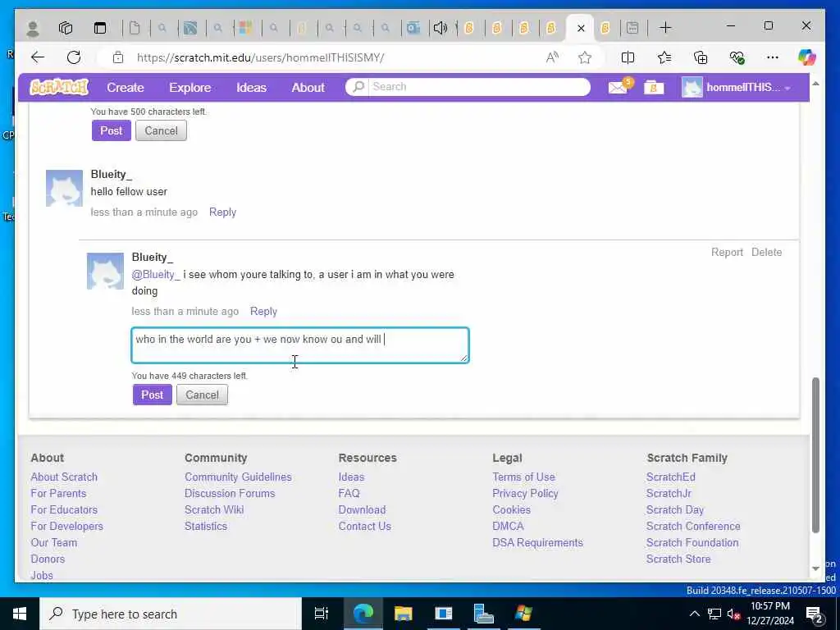Click the taskbar Type here to search box
The height and width of the screenshot is (630, 840).
(171, 614)
